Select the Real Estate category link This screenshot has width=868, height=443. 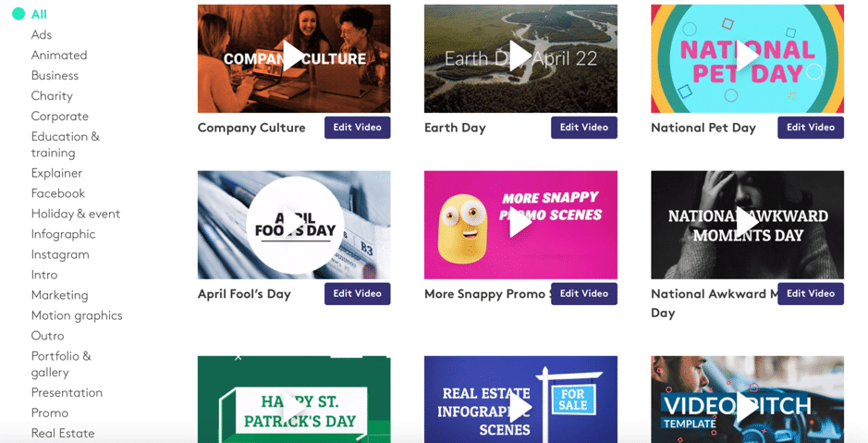63,433
